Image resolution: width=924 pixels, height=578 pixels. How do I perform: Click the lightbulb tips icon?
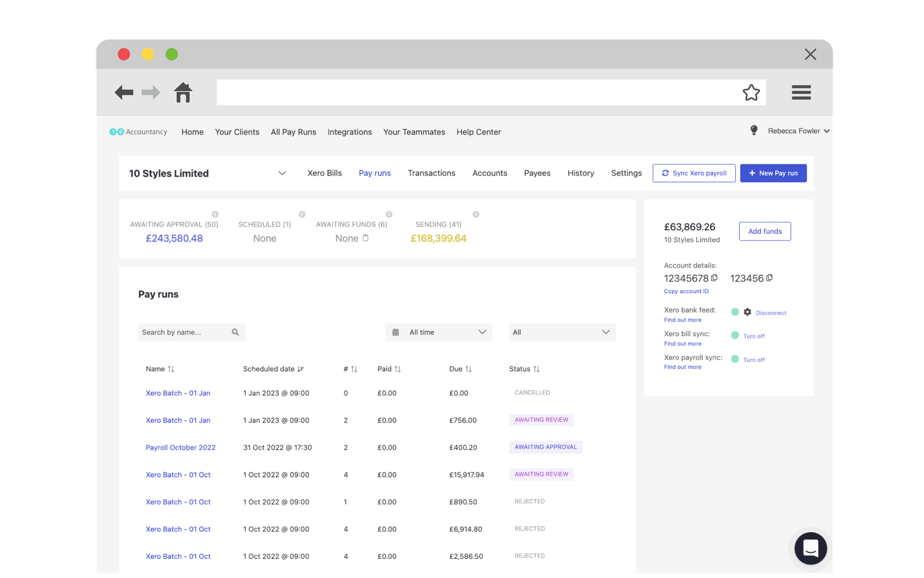coord(754,131)
